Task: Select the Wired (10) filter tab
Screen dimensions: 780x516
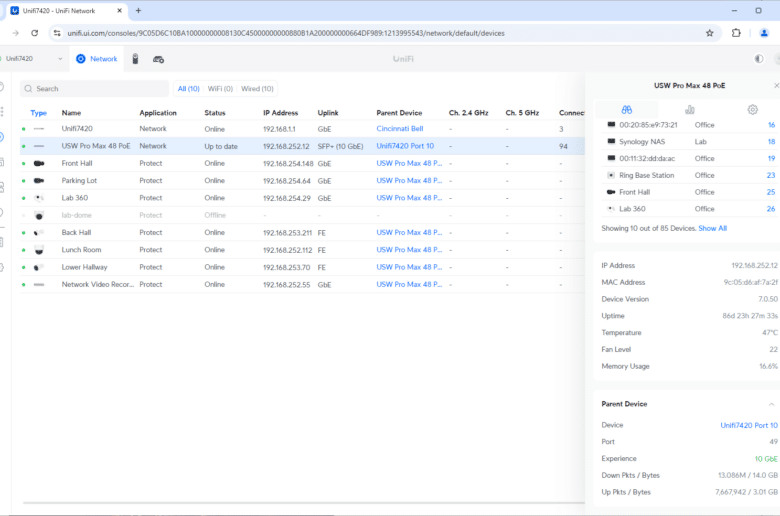Action: tap(257, 89)
